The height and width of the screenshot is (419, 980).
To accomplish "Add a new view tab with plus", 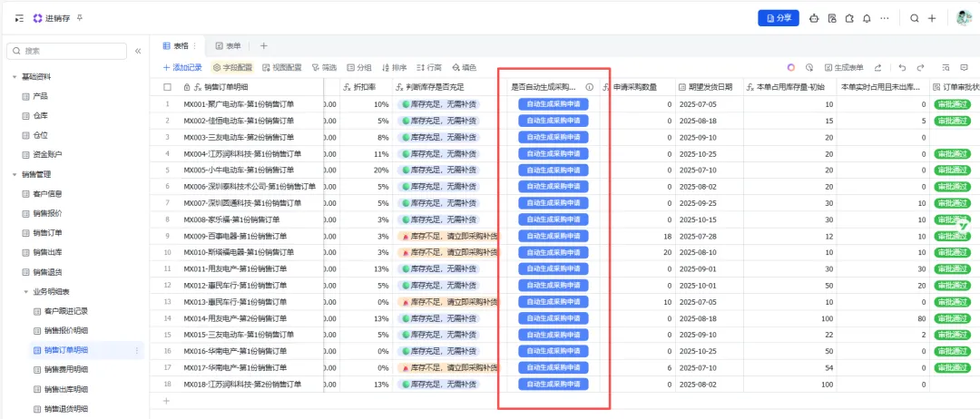I will (263, 45).
